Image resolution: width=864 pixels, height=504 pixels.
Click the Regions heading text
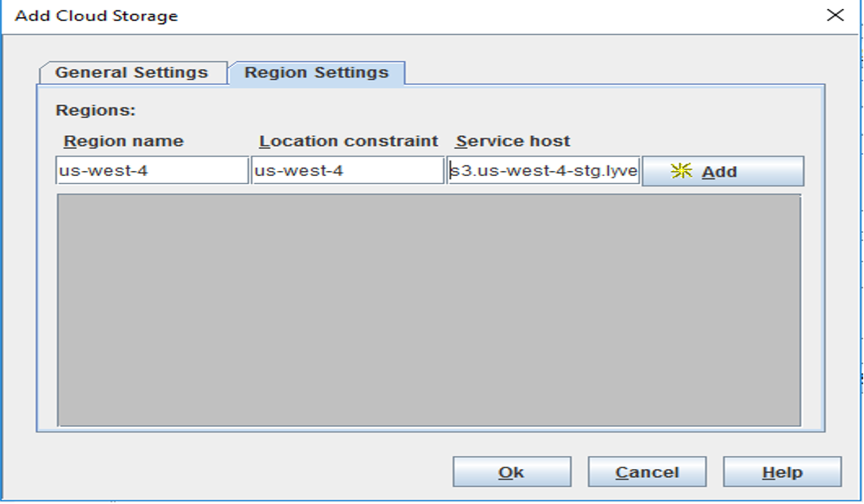tap(95, 110)
